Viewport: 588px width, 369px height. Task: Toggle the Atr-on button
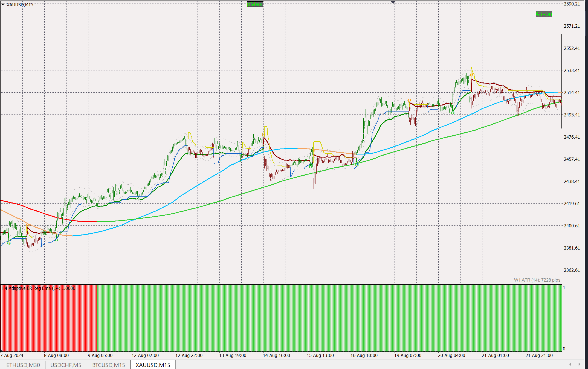click(x=544, y=14)
